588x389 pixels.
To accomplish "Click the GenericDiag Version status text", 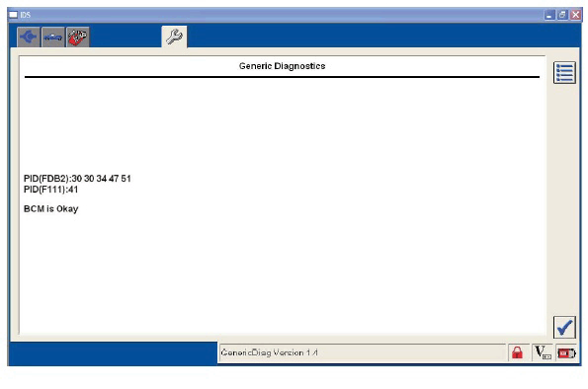I will [269, 352].
